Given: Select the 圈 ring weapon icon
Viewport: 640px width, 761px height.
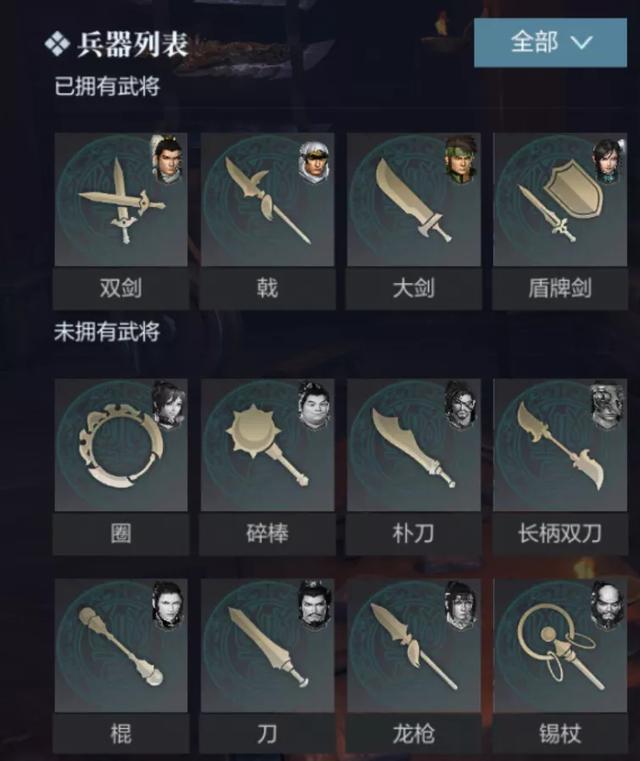Looking at the screenshot, I should (121, 445).
